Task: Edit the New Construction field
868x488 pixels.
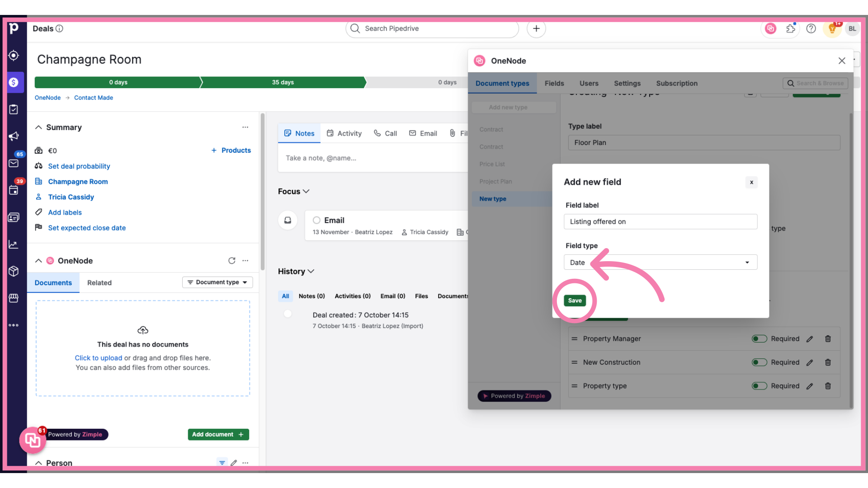Action: tap(810, 362)
